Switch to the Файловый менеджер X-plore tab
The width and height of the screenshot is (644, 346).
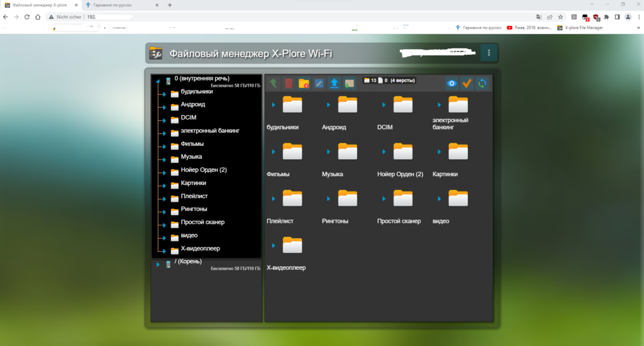[41, 5]
